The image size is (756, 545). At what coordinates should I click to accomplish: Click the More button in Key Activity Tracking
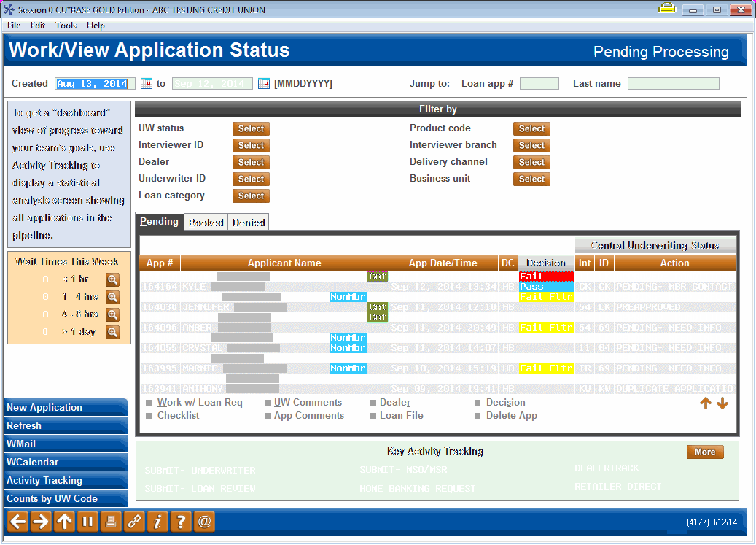pos(704,452)
